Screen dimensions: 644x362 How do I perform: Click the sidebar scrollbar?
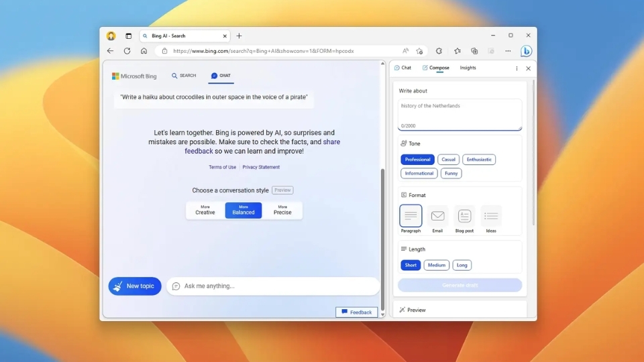533,153
